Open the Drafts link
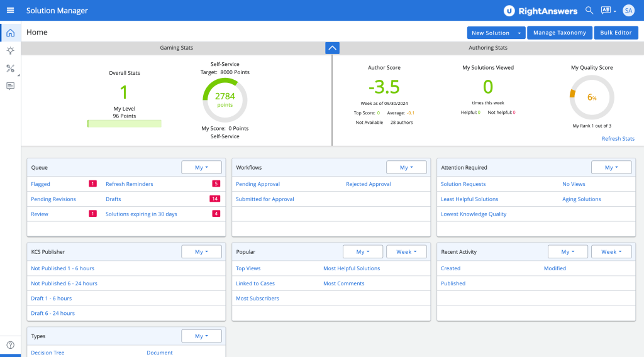The width and height of the screenshot is (644, 357). click(113, 199)
